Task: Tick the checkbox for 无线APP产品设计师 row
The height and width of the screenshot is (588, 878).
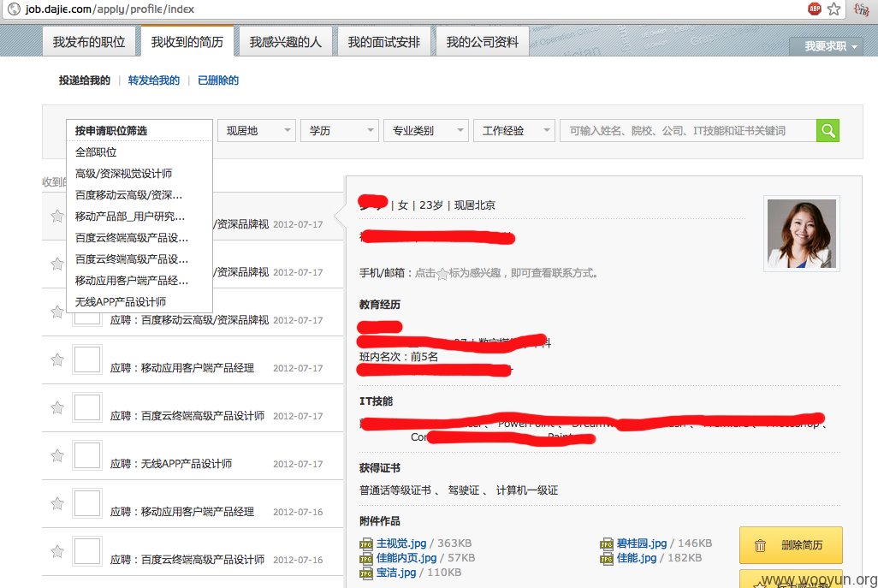Action: tap(87, 456)
